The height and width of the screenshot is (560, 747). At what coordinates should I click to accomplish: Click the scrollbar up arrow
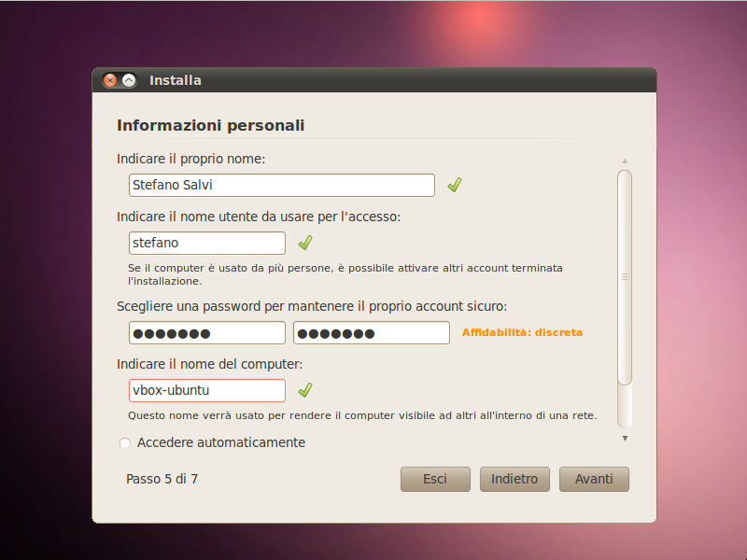click(625, 161)
